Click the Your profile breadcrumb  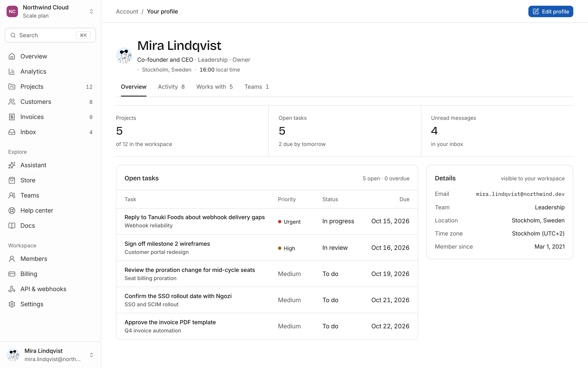162,11
